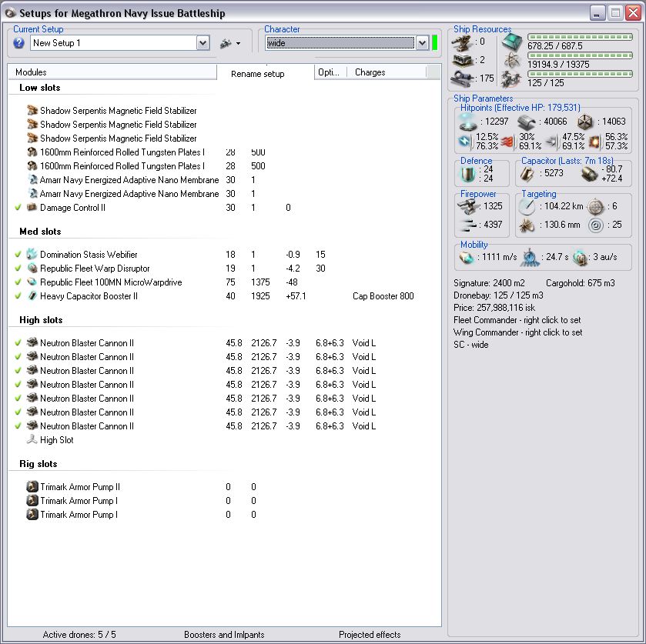The image size is (646, 644).
Task: Toggle Republic Fleet 100MN MicroWarpdrive checkmark
Action: tap(18, 282)
